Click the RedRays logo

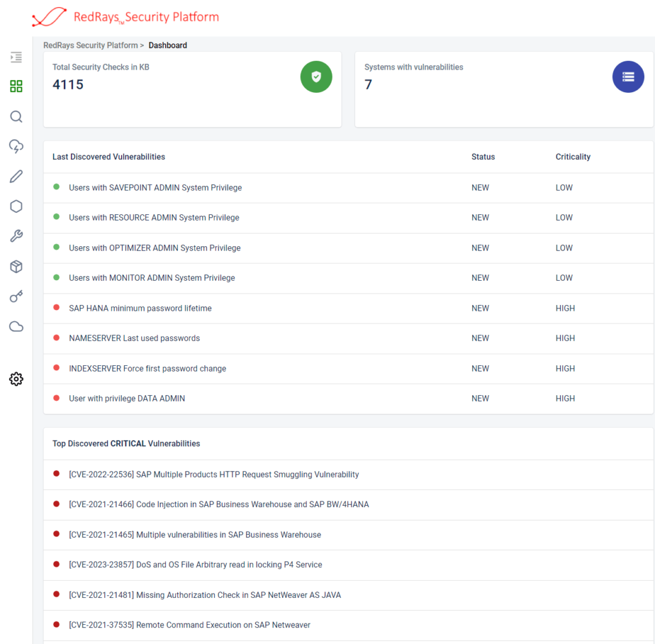pyautogui.click(x=125, y=17)
